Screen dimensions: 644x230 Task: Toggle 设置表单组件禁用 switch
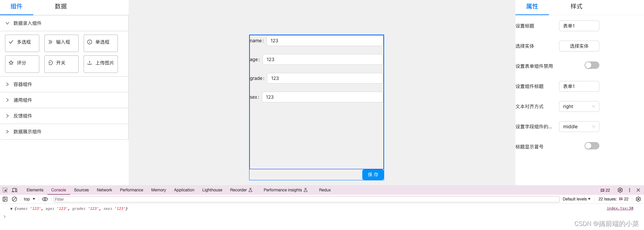tap(592, 65)
